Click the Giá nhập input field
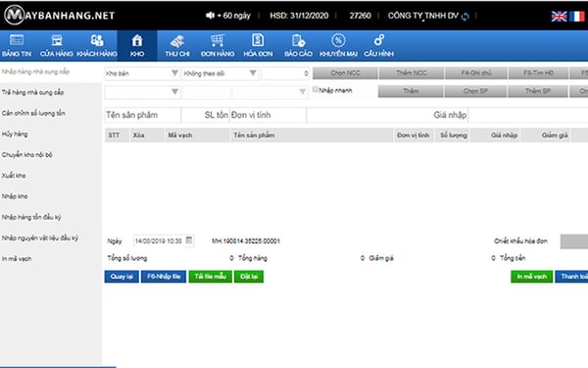The height and width of the screenshot is (368, 588). tap(387, 115)
